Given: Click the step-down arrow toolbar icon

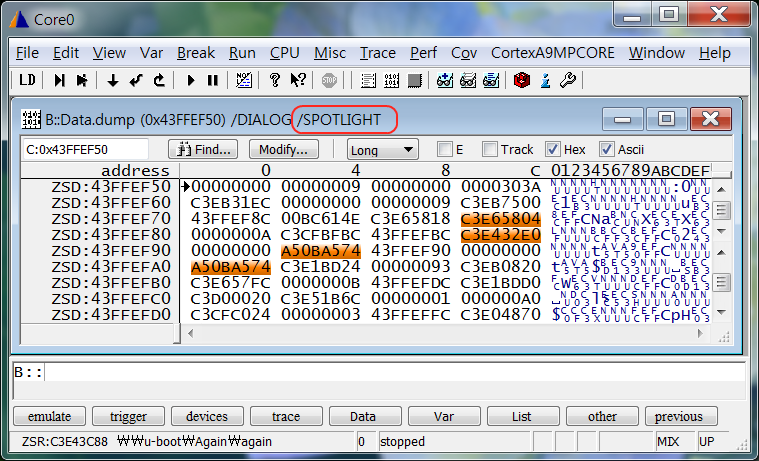Looking at the screenshot, I should tap(112, 80).
